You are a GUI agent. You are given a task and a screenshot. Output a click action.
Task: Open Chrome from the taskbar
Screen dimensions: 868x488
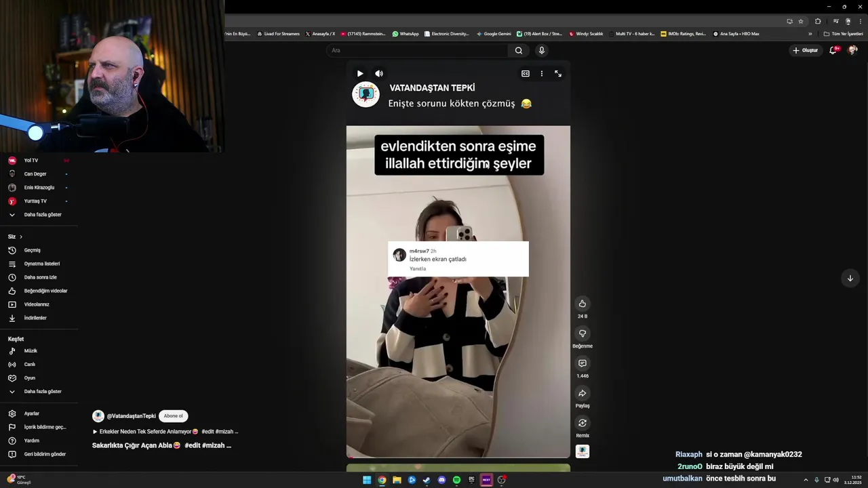click(382, 480)
